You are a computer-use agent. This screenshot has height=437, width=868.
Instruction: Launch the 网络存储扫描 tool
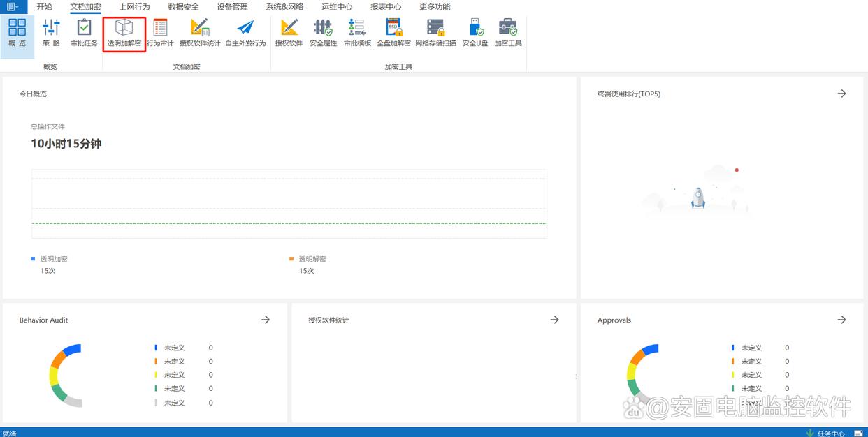click(435, 33)
